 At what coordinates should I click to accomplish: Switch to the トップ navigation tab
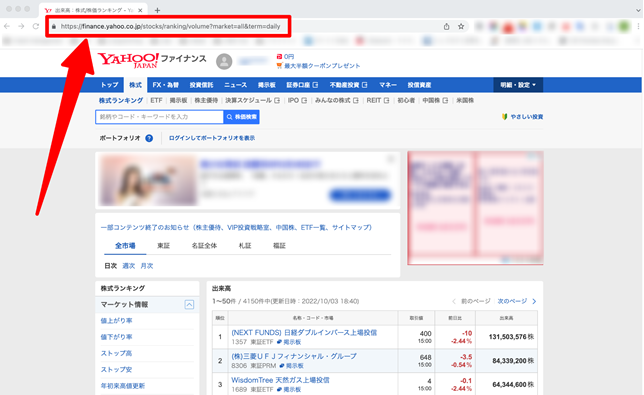pos(110,85)
